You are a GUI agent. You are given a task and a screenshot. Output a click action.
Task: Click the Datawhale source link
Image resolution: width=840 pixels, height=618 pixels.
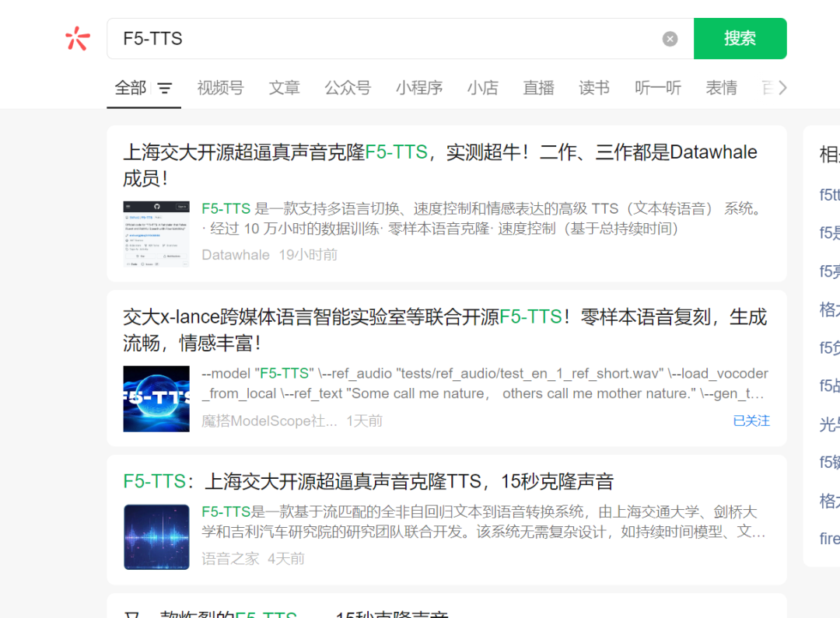tap(236, 254)
